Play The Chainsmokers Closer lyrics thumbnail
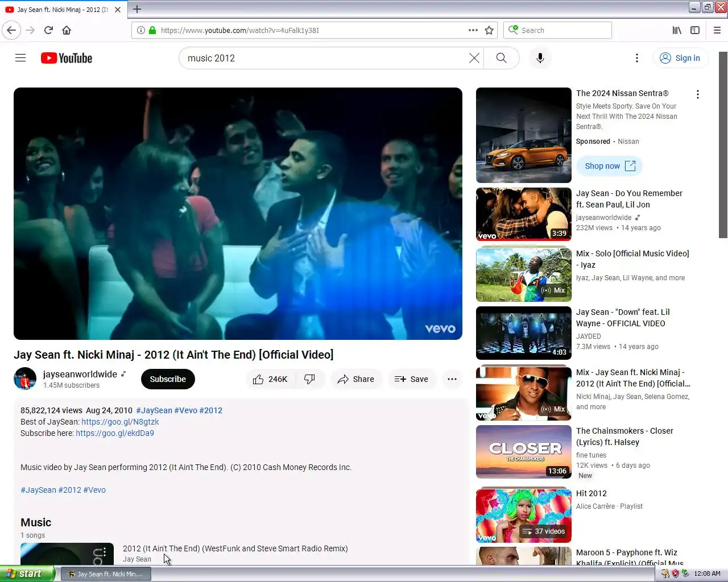 click(524, 452)
